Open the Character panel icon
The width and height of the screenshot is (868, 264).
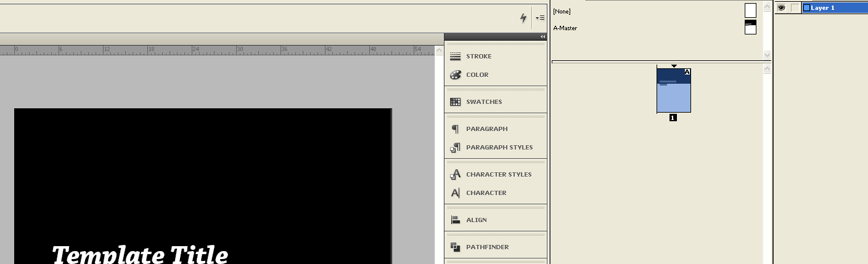click(456, 193)
